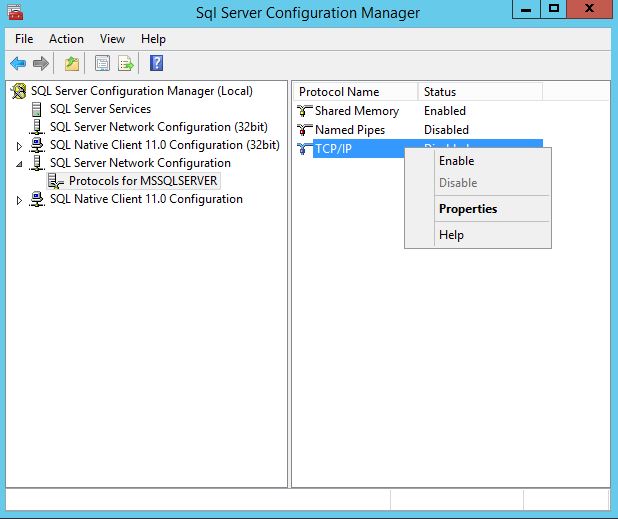The height and width of the screenshot is (519, 618).
Task: Click the Up one level folder icon
Action: [x=72, y=64]
